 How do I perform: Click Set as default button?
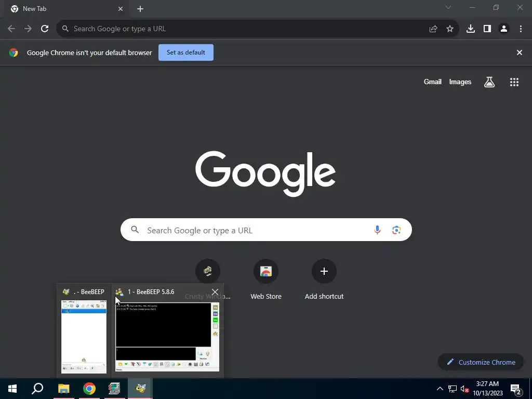point(186,52)
